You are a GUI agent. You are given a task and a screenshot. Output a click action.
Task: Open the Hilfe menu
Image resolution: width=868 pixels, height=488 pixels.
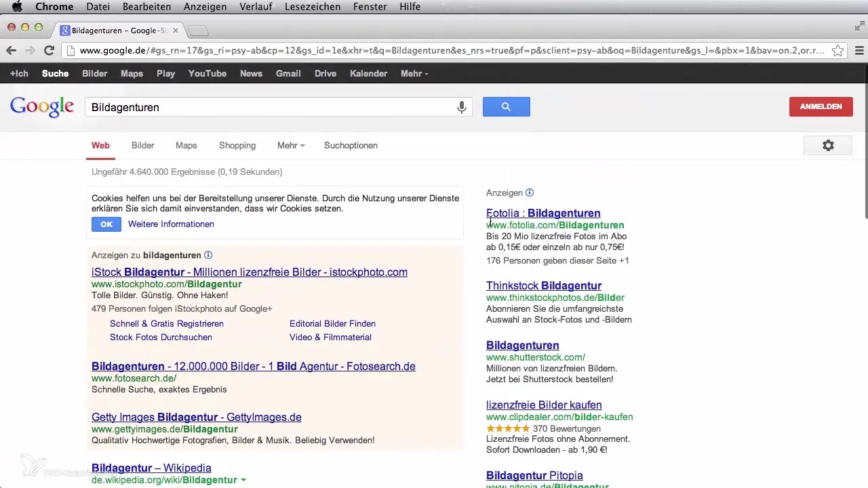(411, 7)
